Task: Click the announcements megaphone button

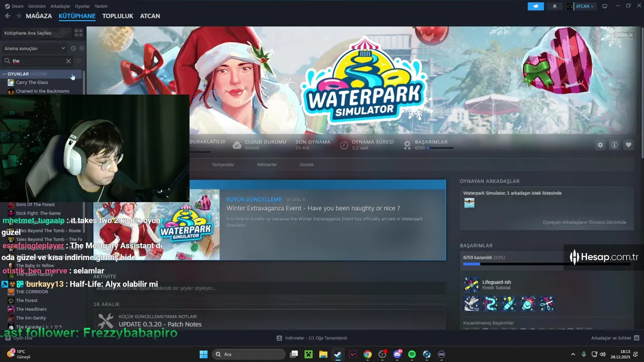Action: pyautogui.click(x=536, y=6)
